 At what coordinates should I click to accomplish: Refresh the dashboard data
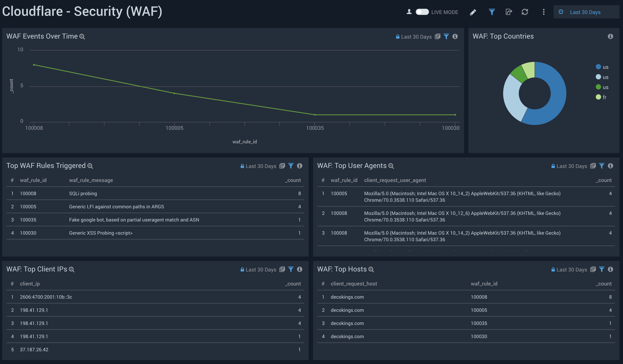click(x=525, y=12)
